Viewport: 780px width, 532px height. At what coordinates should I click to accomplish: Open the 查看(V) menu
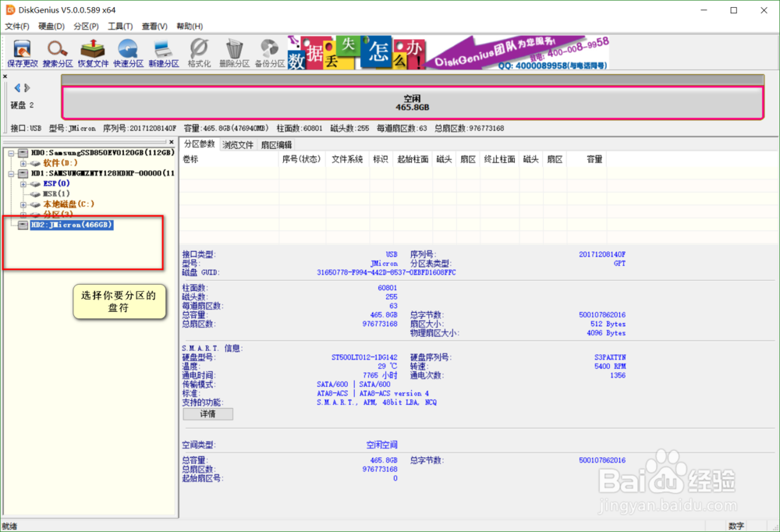pos(154,27)
